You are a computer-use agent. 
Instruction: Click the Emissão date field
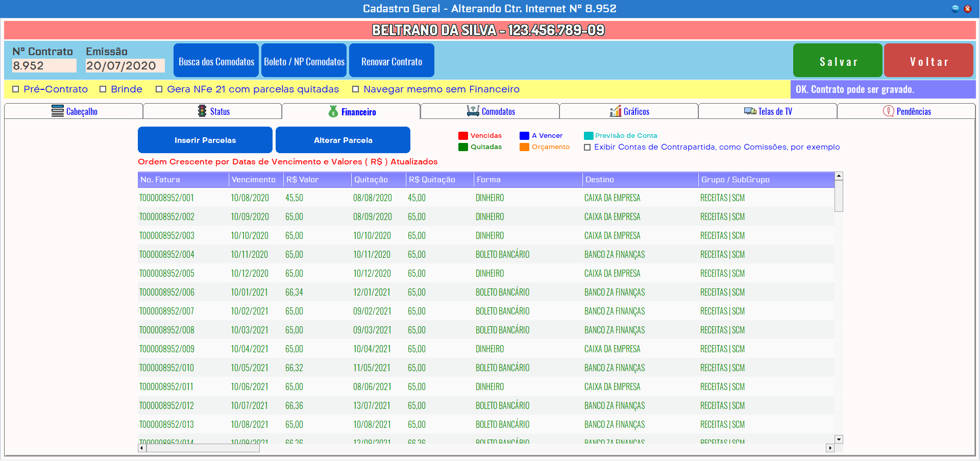pos(125,66)
